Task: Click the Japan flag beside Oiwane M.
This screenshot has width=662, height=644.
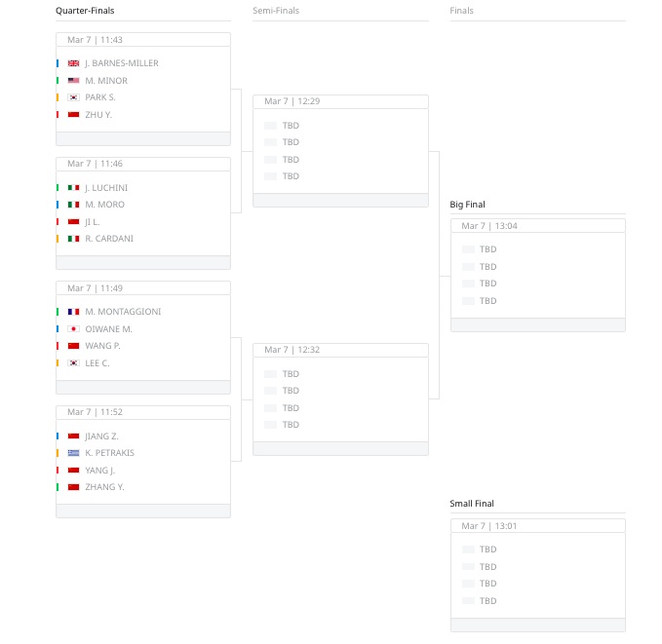Action: [73, 328]
